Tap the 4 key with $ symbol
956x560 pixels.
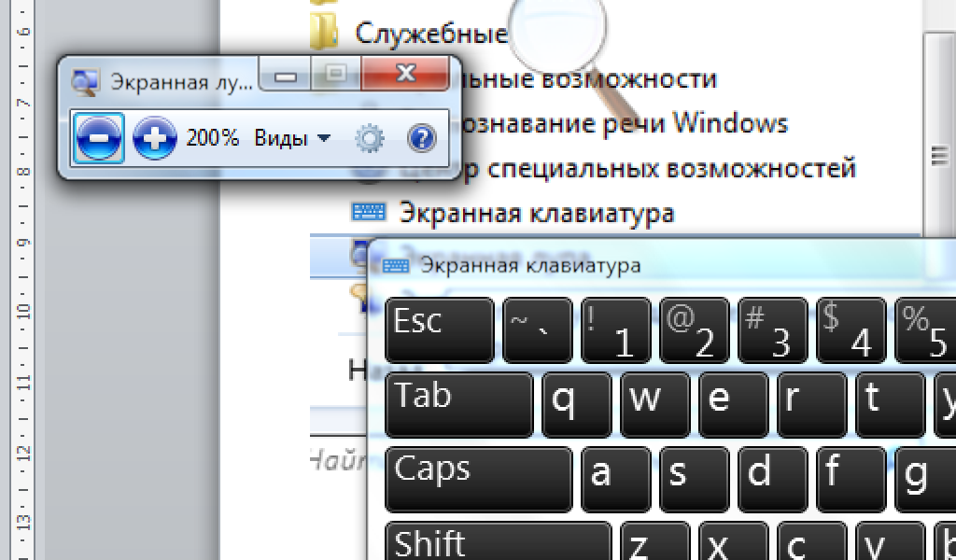click(x=851, y=330)
